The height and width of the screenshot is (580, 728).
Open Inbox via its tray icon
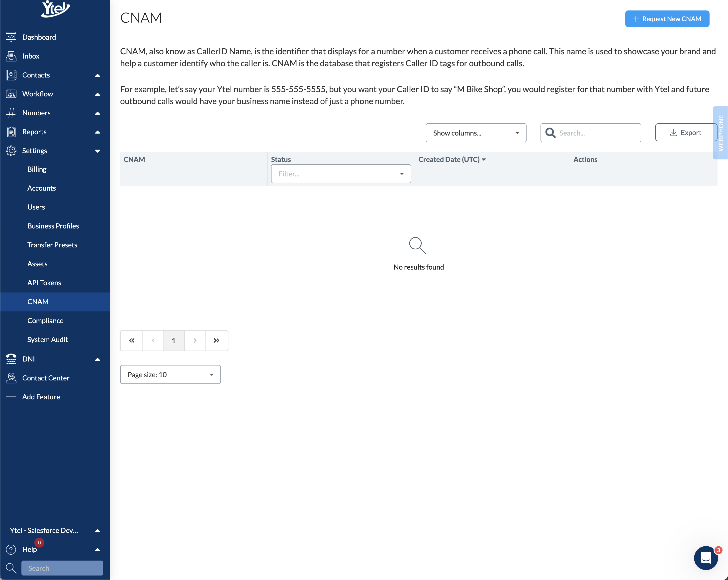11,56
